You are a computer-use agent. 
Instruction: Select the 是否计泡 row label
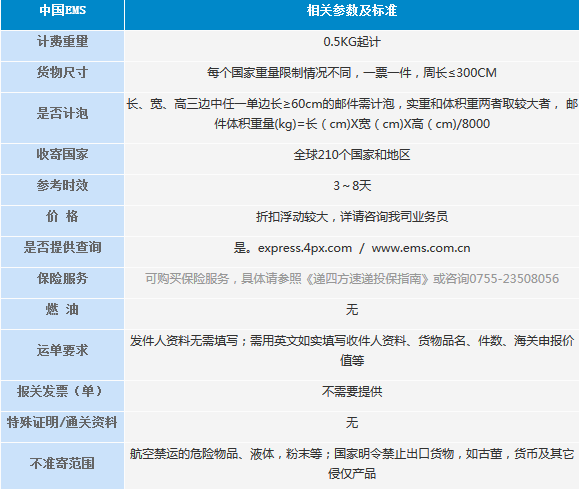point(62,113)
